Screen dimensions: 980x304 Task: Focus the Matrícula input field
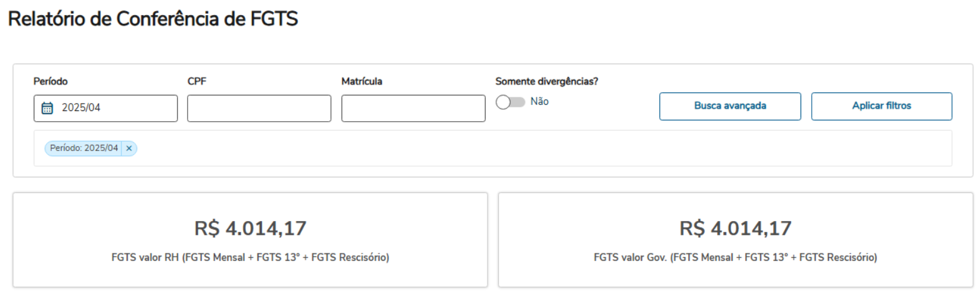click(413, 109)
